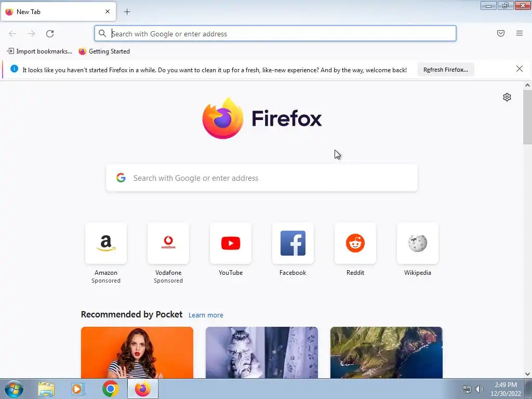Click Google G icon in search box
532x399 pixels.
pos(121,178)
